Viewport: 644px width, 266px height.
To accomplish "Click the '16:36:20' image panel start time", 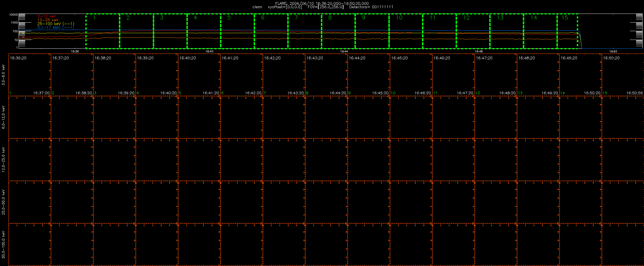I will point(18,58).
